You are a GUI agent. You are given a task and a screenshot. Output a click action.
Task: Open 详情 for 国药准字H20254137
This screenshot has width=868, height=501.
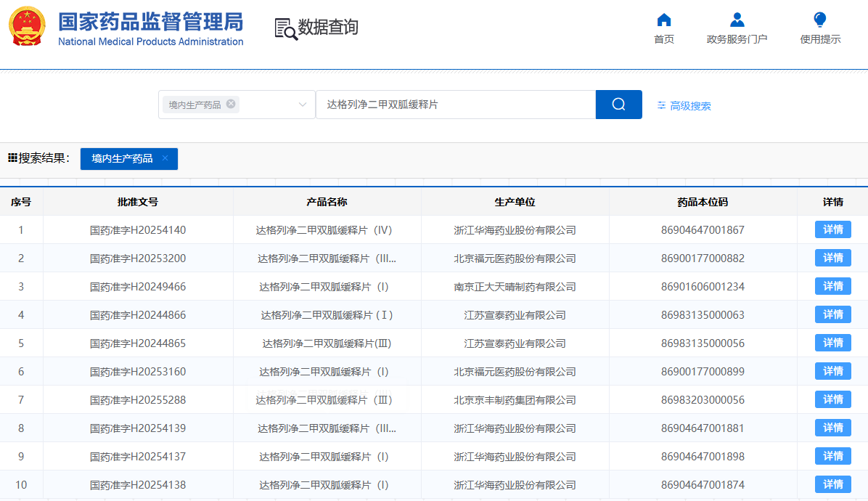(x=832, y=456)
